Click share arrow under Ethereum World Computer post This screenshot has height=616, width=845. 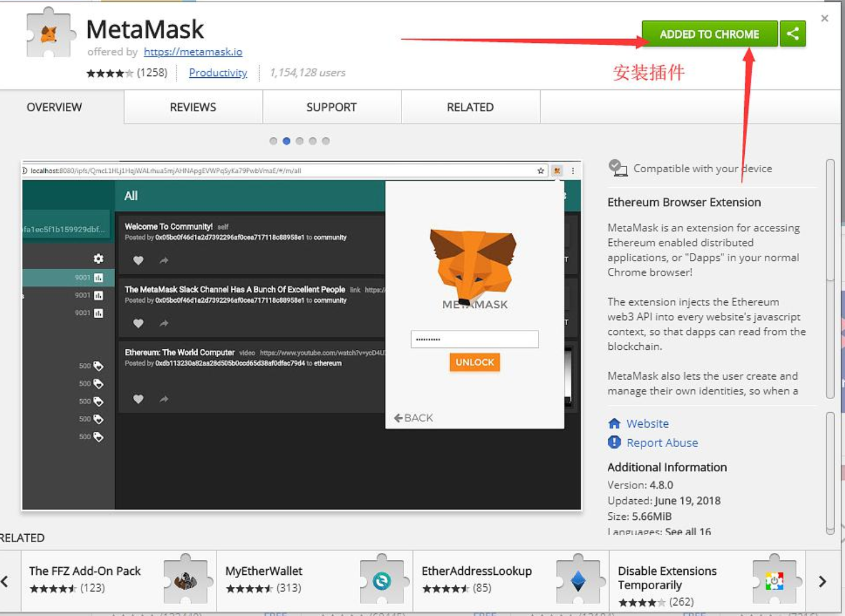click(x=164, y=399)
